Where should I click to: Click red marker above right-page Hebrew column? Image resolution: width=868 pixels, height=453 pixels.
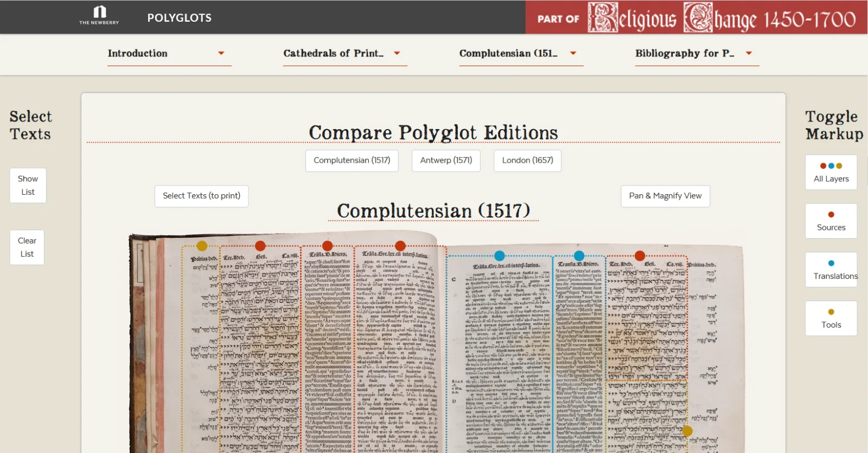(x=640, y=256)
